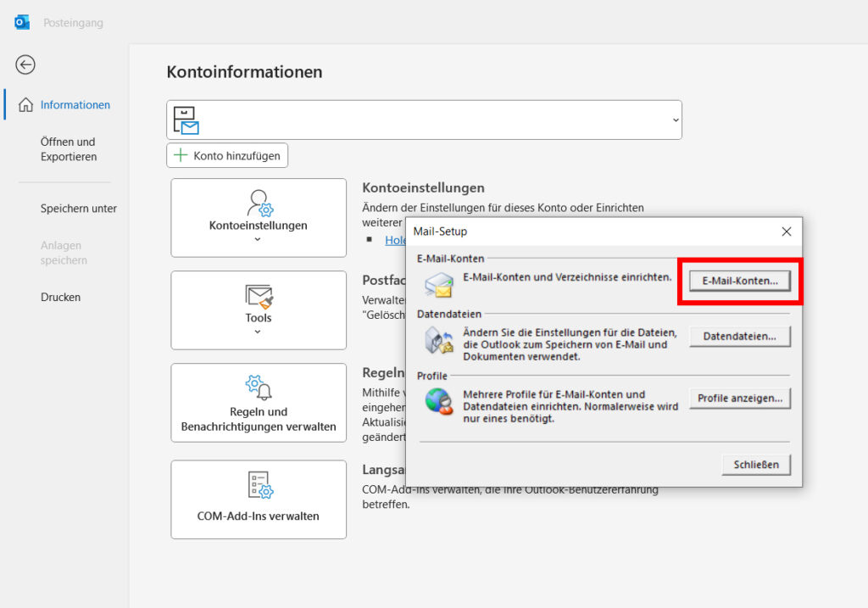This screenshot has height=608, width=868.
Task: Click Profile anzeigen in the Mail-Setup dialog
Action: coord(739,398)
